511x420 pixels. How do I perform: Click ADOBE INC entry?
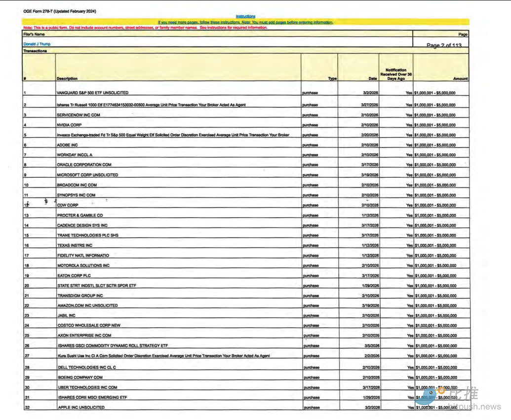pyautogui.click(x=68, y=145)
